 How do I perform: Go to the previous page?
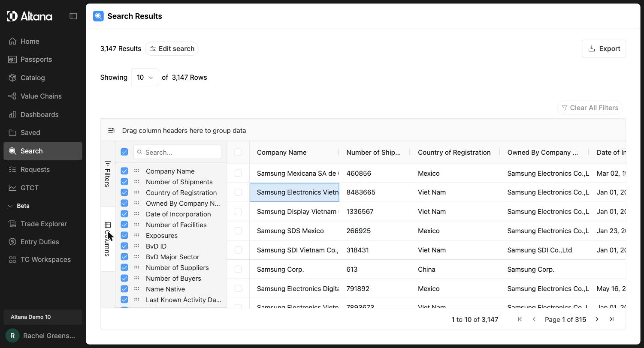pyautogui.click(x=534, y=319)
